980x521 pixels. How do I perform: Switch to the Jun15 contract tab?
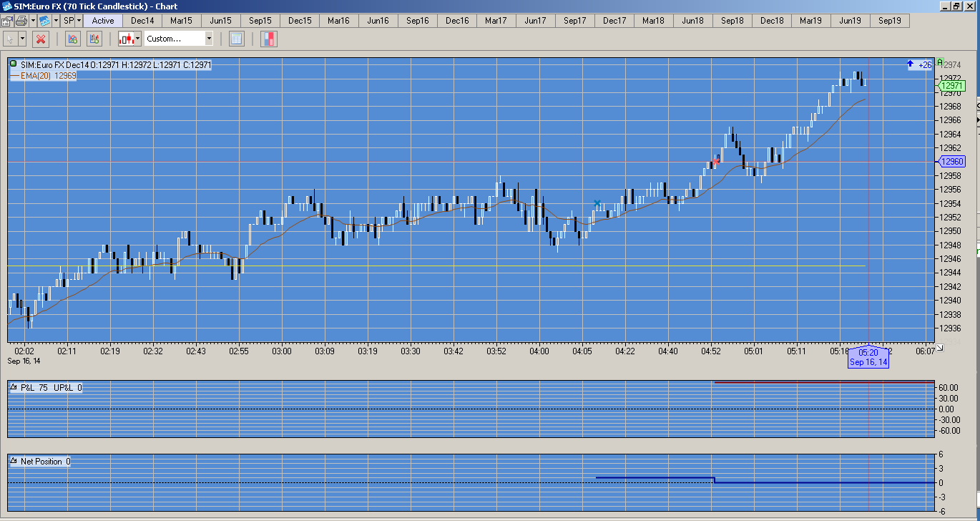click(221, 20)
